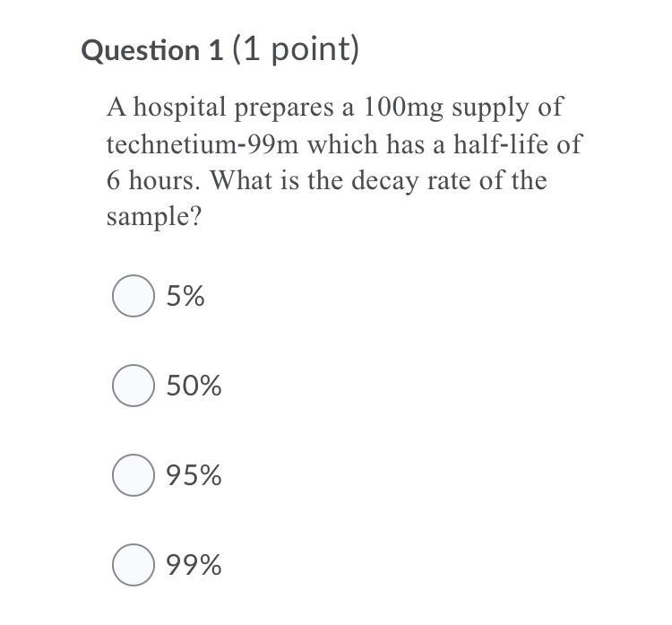The image size is (672, 625).
Task: Click the word "sample?" ending the question
Action: (154, 217)
